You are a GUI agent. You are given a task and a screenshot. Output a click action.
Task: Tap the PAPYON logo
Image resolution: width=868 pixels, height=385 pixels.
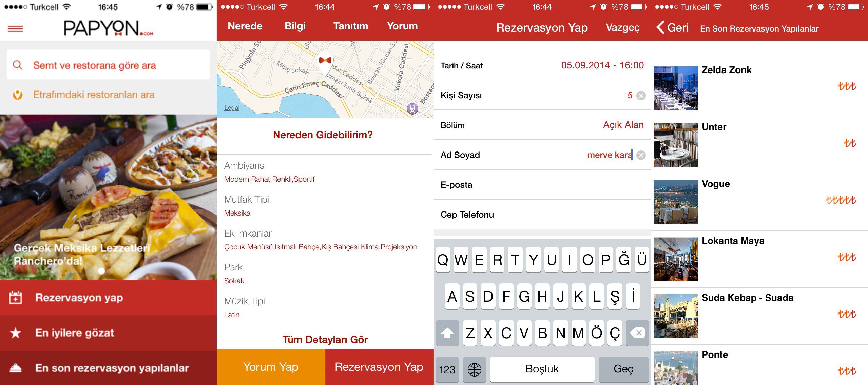pos(108,28)
